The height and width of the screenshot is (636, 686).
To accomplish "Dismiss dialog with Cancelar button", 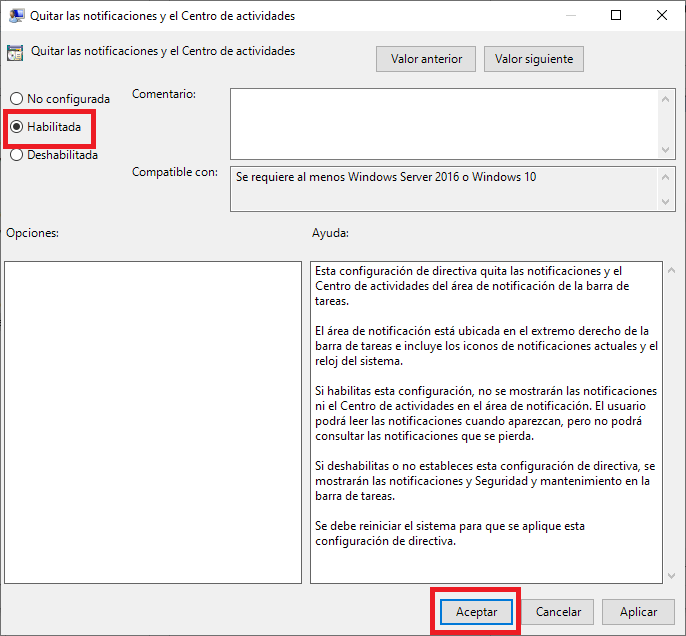I will click(558, 612).
